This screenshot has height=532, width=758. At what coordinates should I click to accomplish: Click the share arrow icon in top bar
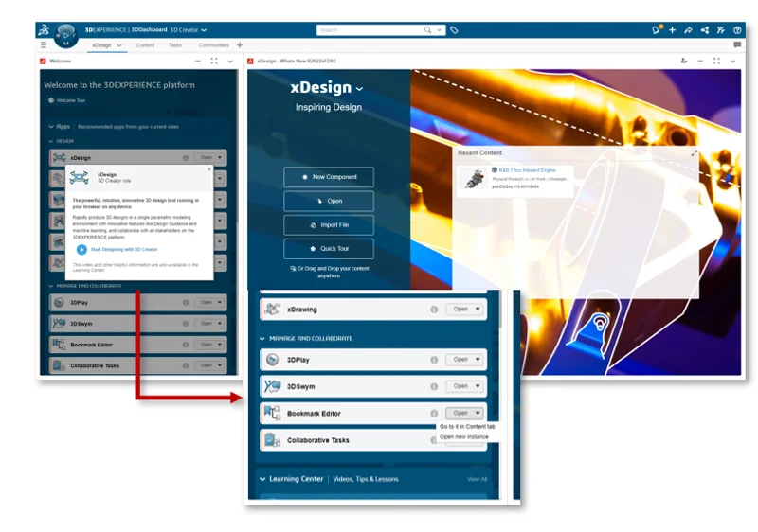689,30
